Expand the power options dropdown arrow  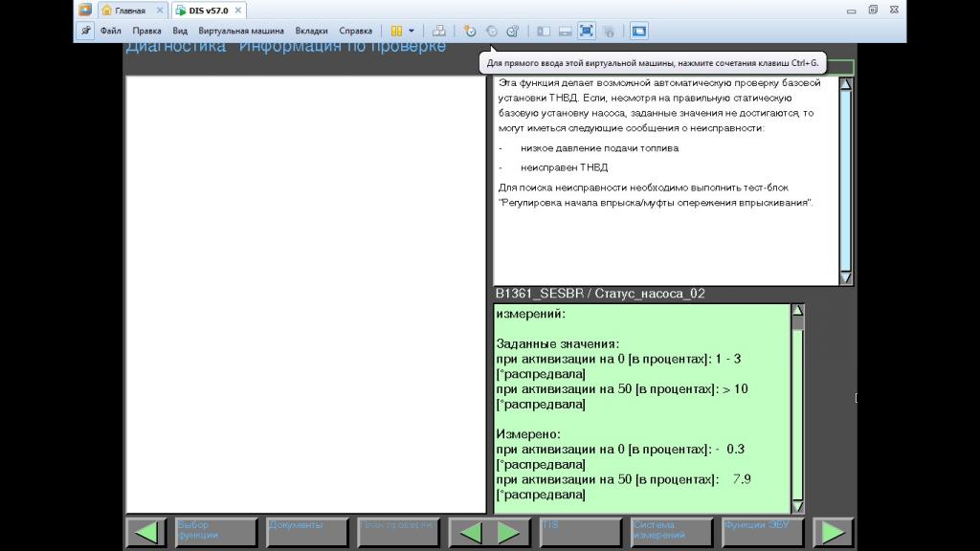coord(412,31)
